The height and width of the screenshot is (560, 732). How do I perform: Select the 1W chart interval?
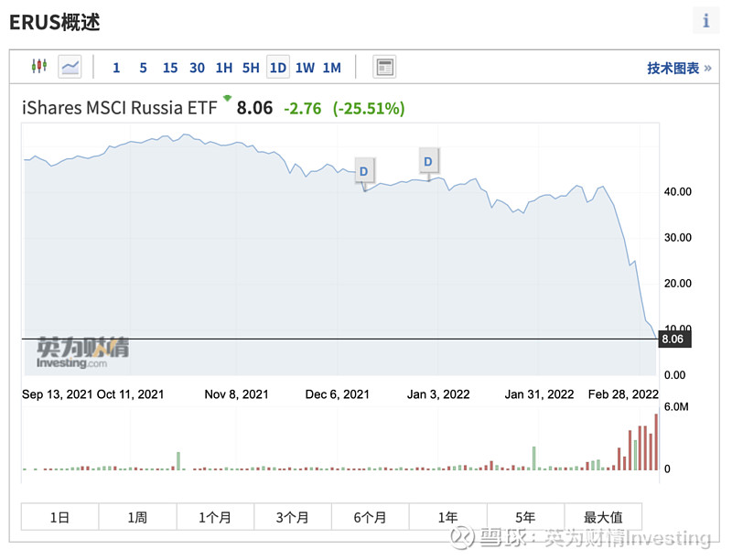pyautogui.click(x=305, y=67)
